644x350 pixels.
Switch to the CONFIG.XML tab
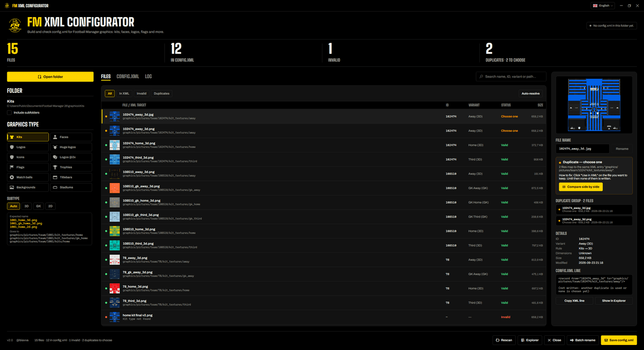tap(127, 76)
